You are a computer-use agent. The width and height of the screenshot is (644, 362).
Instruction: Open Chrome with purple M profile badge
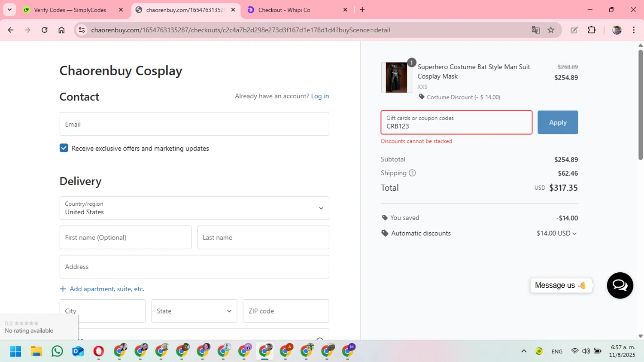[x=348, y=351]
